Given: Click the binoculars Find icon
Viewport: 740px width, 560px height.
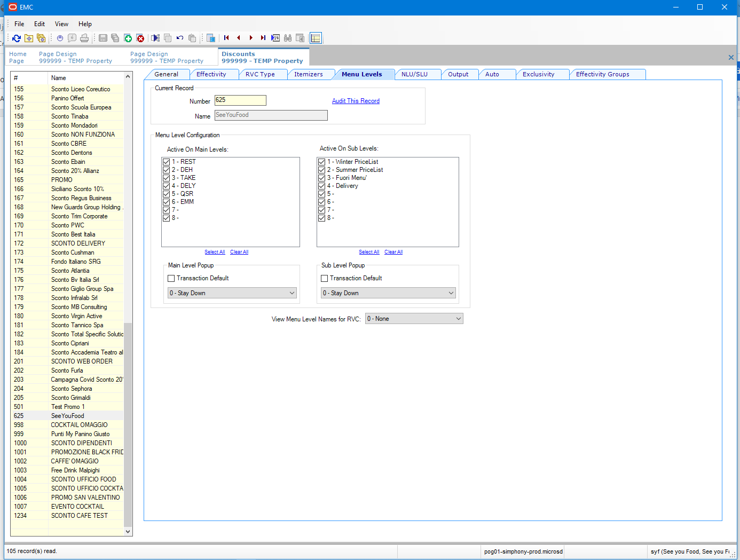Looking at the screenshot, I should click(x=288, y=38).
